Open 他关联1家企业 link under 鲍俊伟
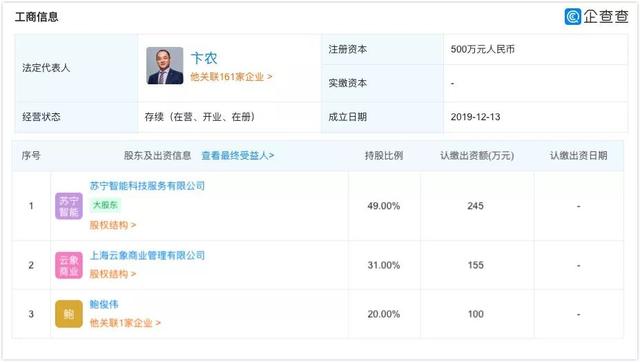This screenshot has width=640, height=362. point(125,323)
